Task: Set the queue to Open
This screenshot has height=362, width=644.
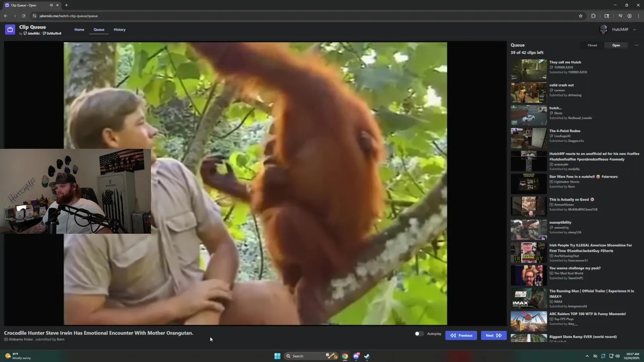Action: click(x=616, y=45)
